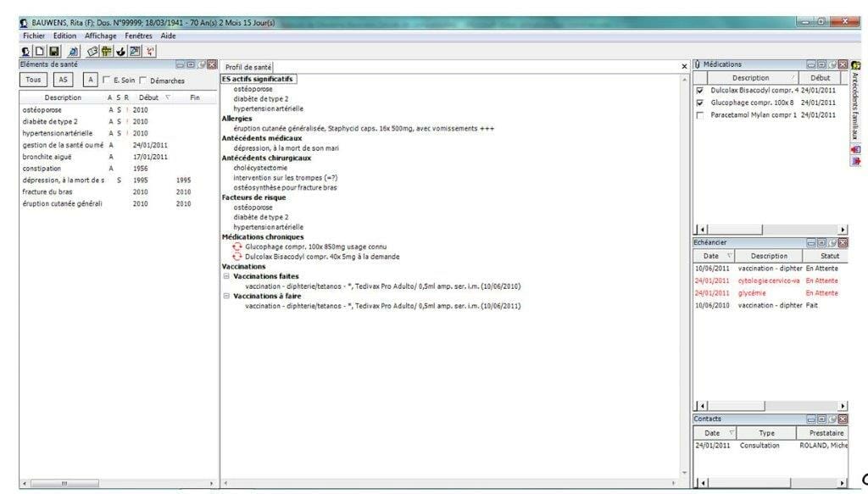Click the Tous filter button
This screenshot has height=494, width=868.
coord(33,80)
